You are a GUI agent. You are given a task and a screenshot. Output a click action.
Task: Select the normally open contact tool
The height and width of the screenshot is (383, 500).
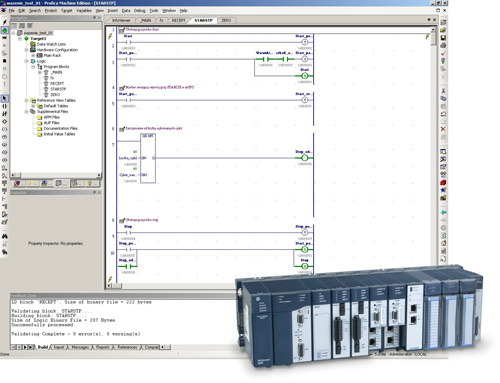coord(5,106)
